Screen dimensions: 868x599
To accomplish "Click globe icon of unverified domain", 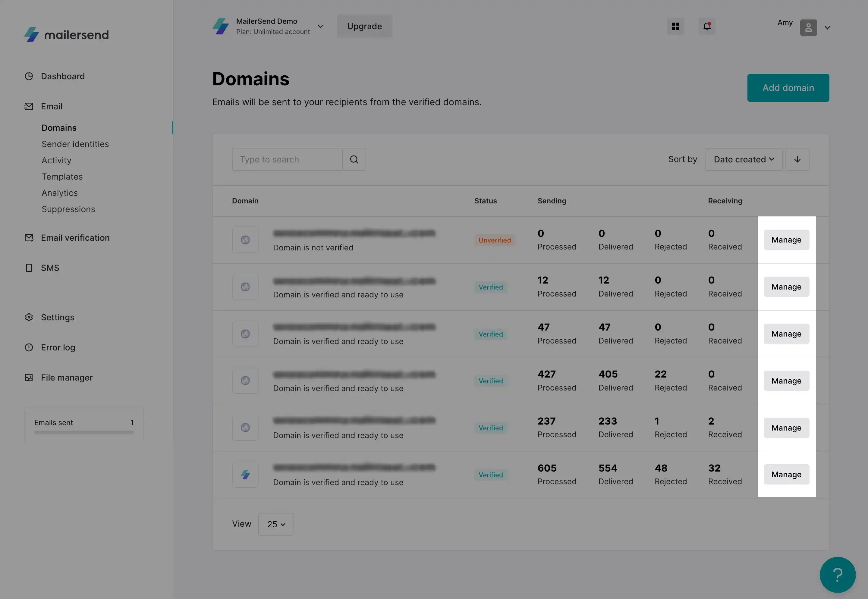I will [x=245, y=240].
